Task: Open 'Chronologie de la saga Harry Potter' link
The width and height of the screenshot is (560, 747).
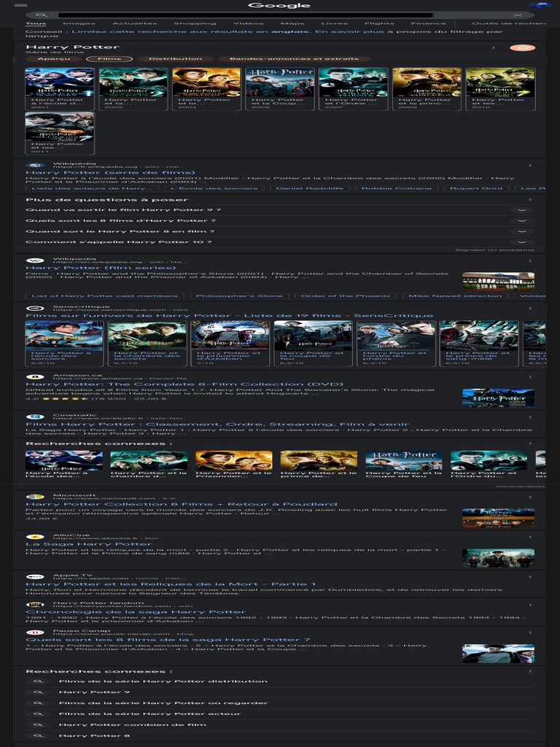Action: 136,612
